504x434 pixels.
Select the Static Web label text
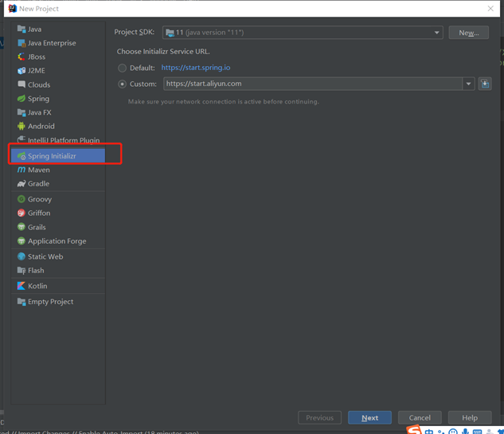click(45, 256)
